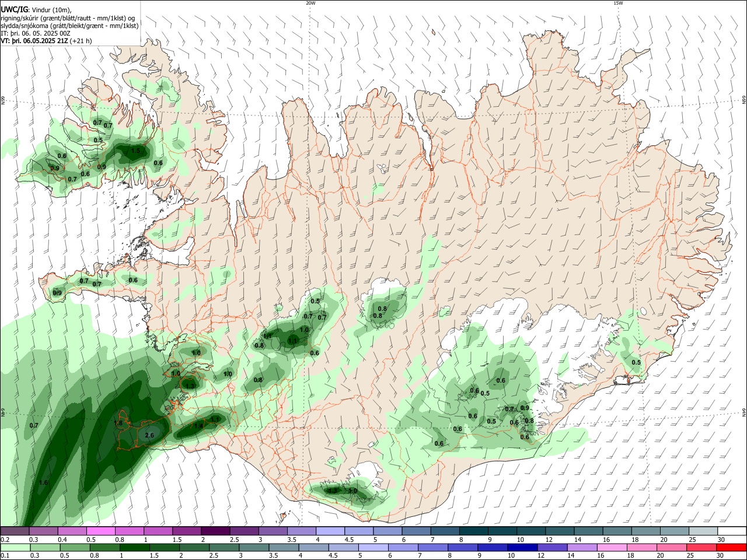
Task: Click the bright magenta 0.5 snow swatch
Action: click(100, 531)
